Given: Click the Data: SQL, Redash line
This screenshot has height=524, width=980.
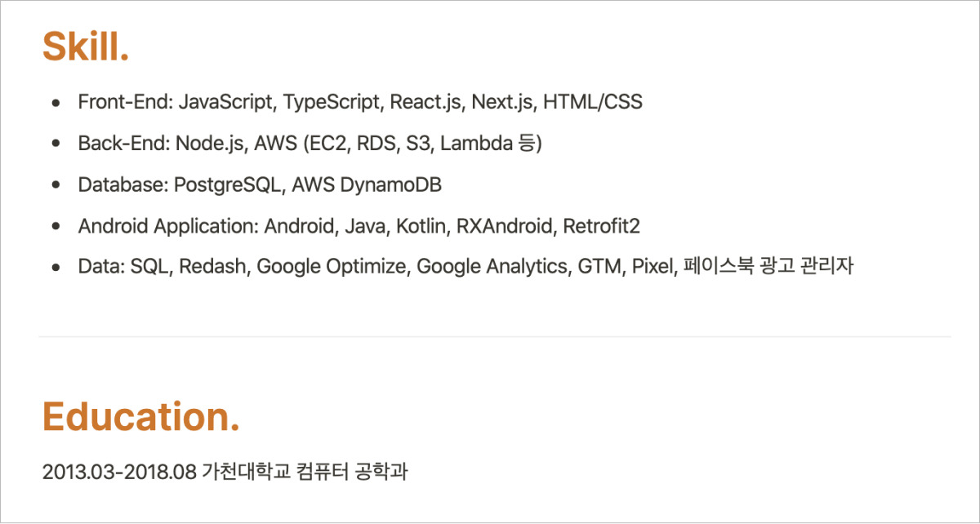Looking at the screenshot, I should coord(465,266).
